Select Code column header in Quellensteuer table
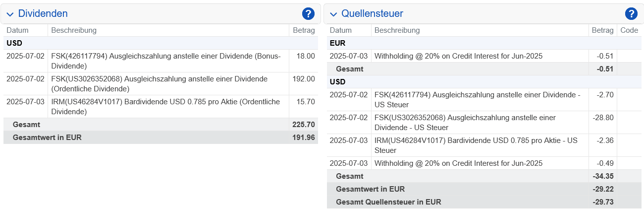The image size is (644, 210). click(x=629, y=30)
